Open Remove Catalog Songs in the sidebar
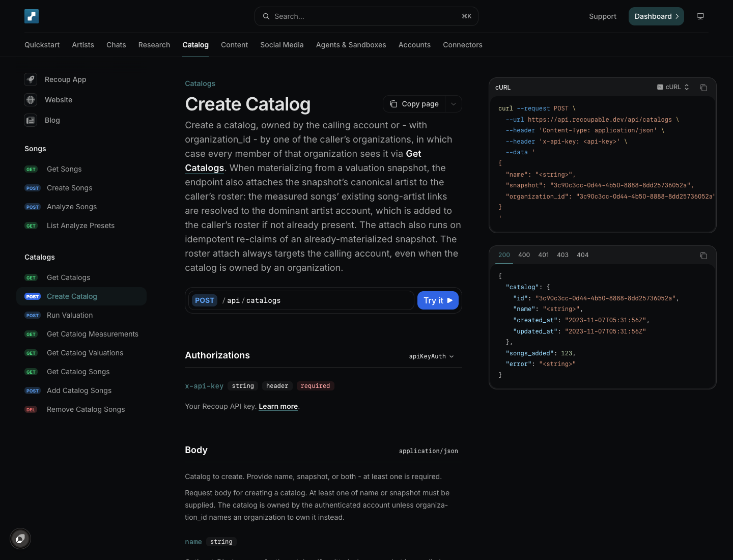Image resolution: width=733 pixels, height=560 pixels. (x=81, y=409)
